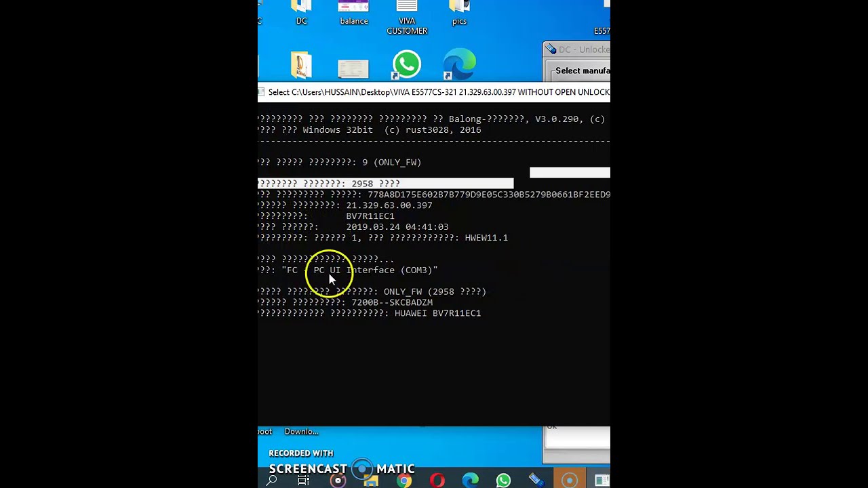
Task: Open the balance file on the desktop
Action: [x=353, y=8]
